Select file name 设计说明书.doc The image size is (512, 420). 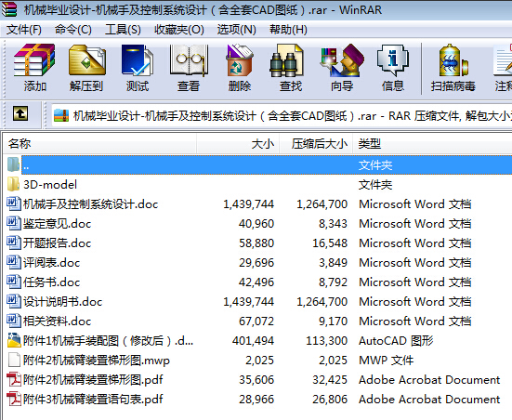(x=62, y=301)
